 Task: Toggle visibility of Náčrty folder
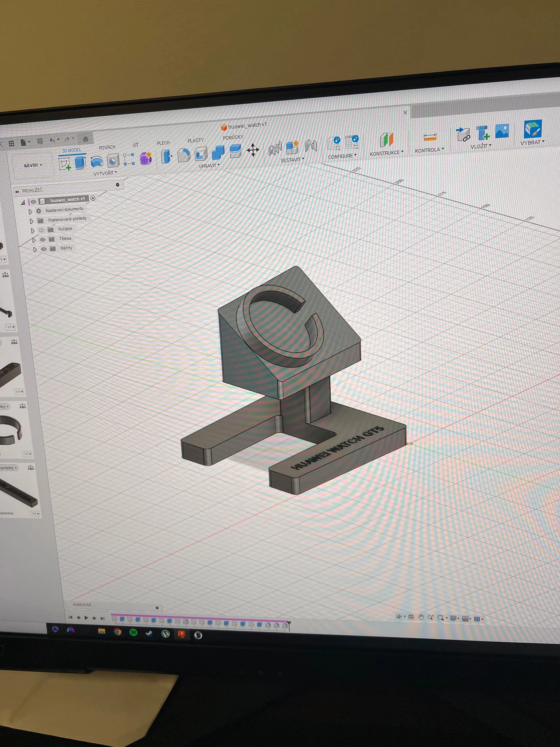pos(44,249)
